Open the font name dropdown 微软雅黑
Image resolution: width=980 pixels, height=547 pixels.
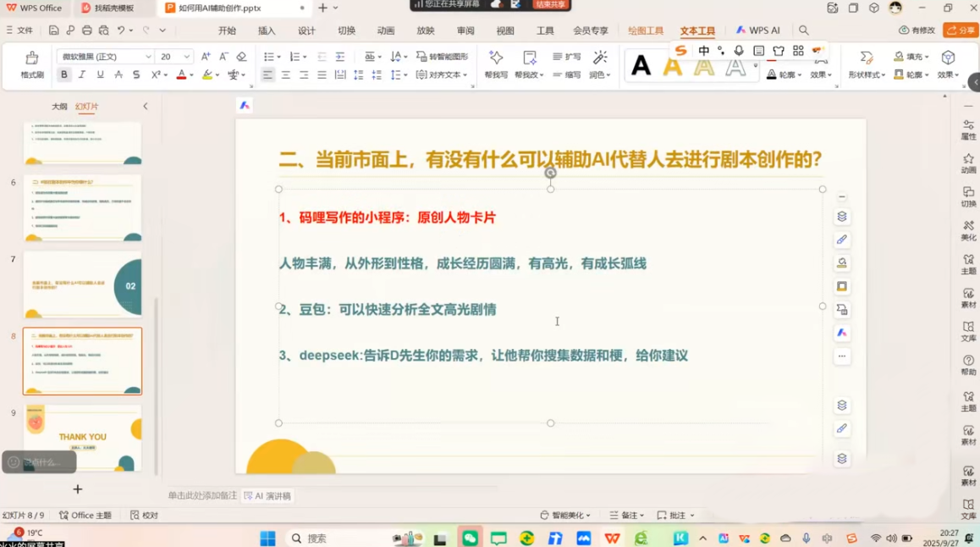click(x=105, y=57)
